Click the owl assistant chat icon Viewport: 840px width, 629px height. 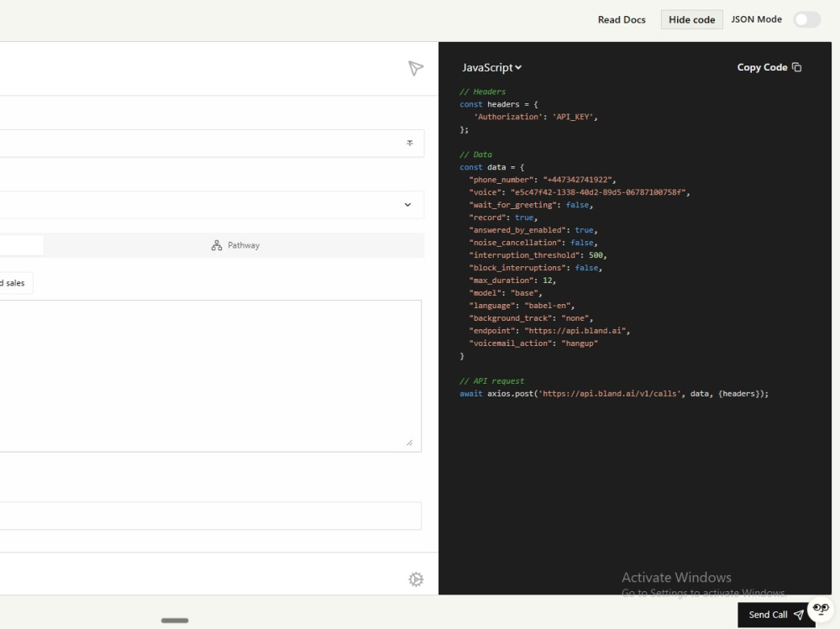coord(821,609)
